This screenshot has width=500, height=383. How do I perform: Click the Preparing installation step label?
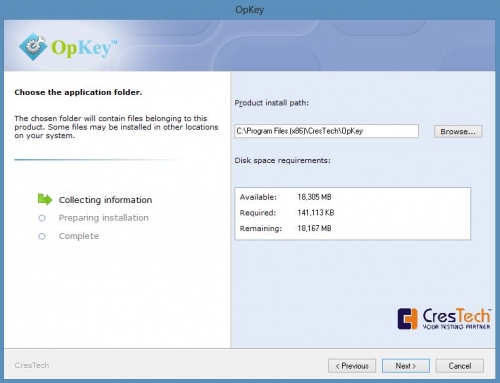coord(104,218)
